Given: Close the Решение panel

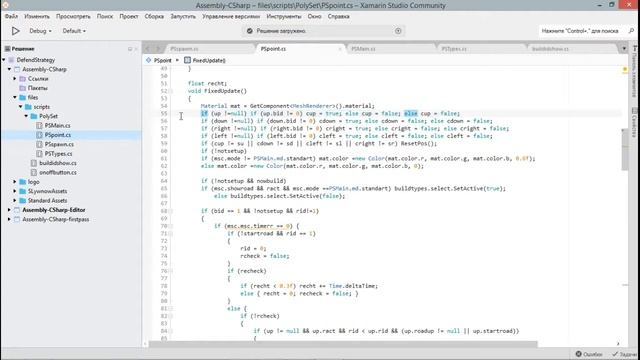Looking at the screenshot, I should pos(136,49).
